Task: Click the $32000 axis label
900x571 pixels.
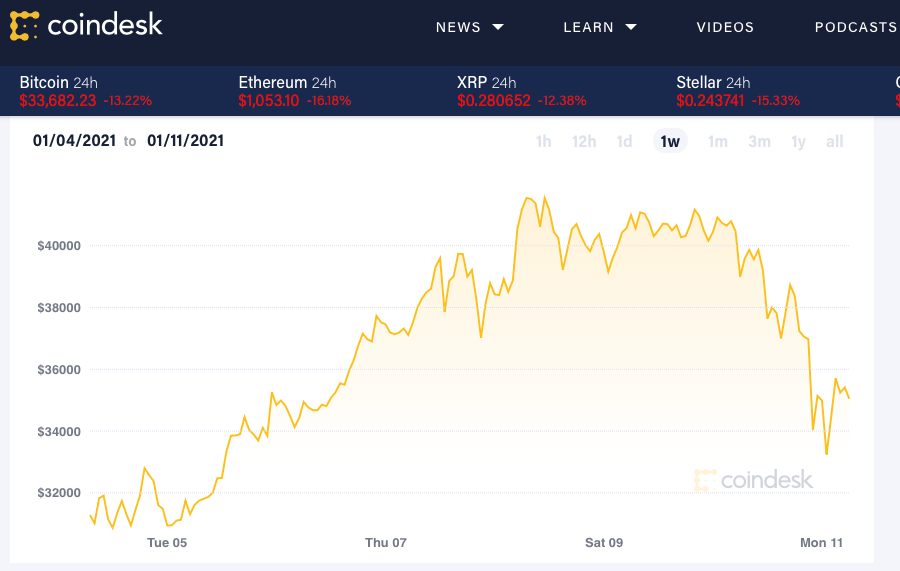Action: point(59,492)
